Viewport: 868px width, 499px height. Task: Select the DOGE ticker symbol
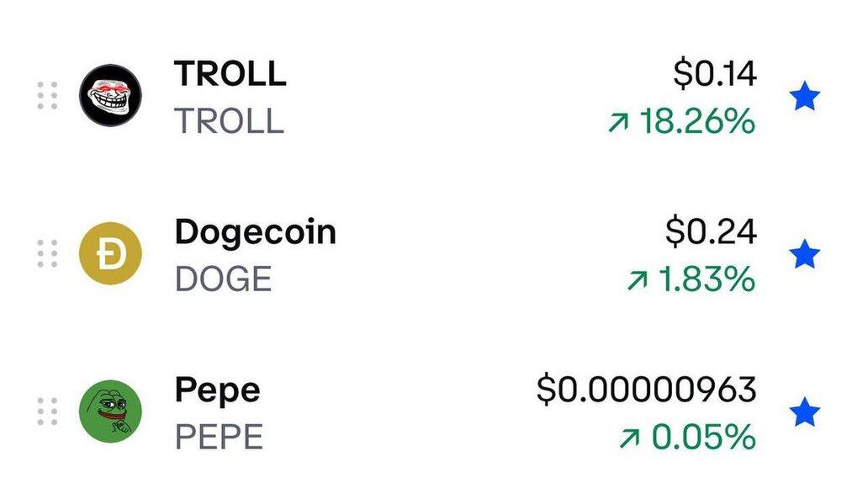click(x=223, y=279)
